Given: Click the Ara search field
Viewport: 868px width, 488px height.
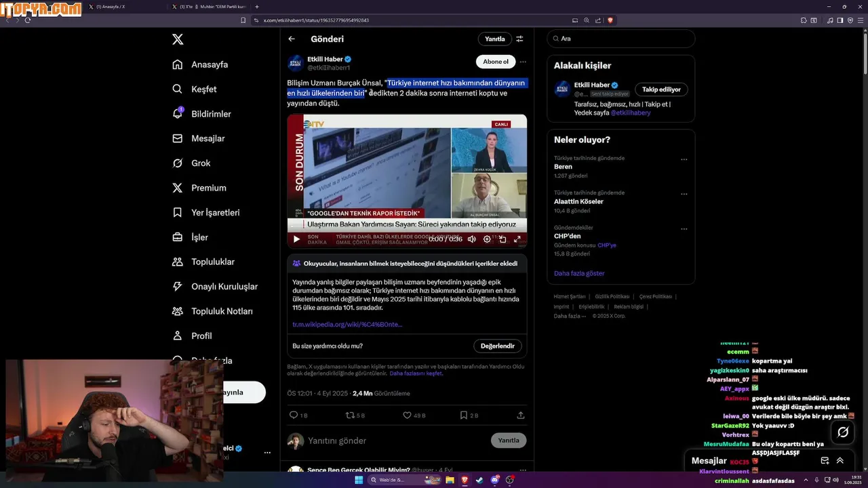Looking at the screenshot, I should point(620,39).
